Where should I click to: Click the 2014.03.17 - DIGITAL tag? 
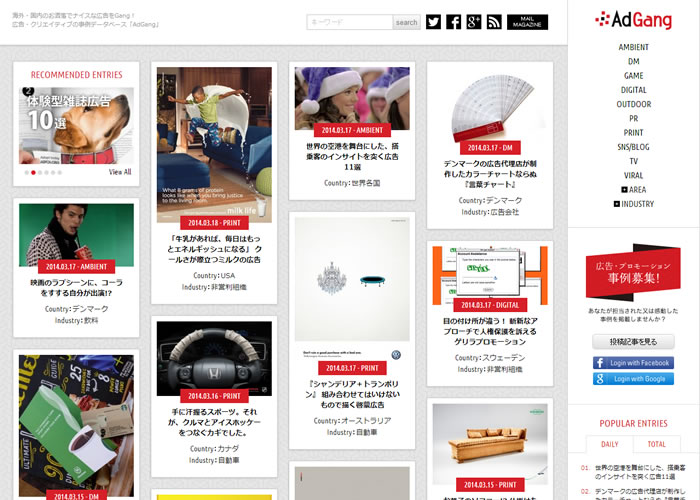[x=490, y=305]
